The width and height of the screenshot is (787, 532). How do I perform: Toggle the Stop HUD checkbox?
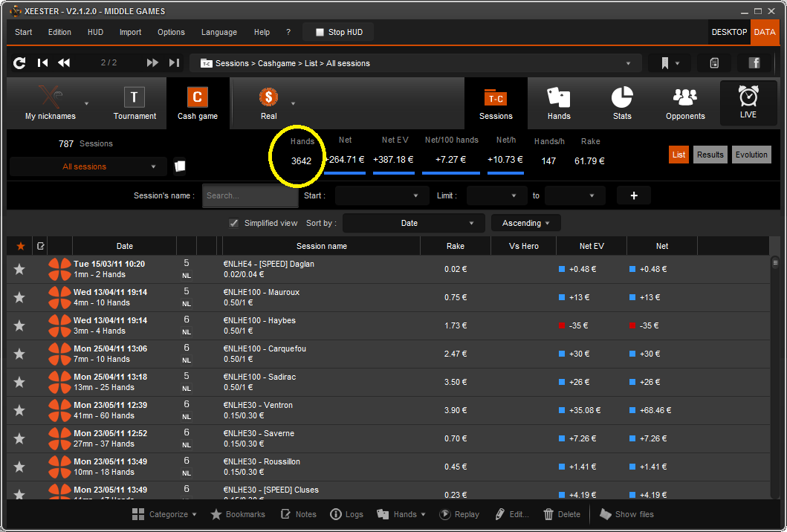point(320,32)
